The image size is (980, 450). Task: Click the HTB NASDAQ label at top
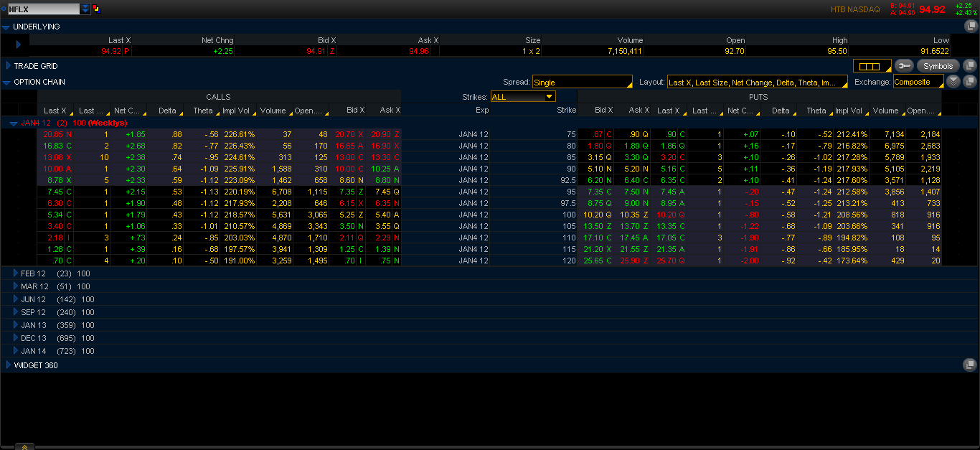pos(855,9)
